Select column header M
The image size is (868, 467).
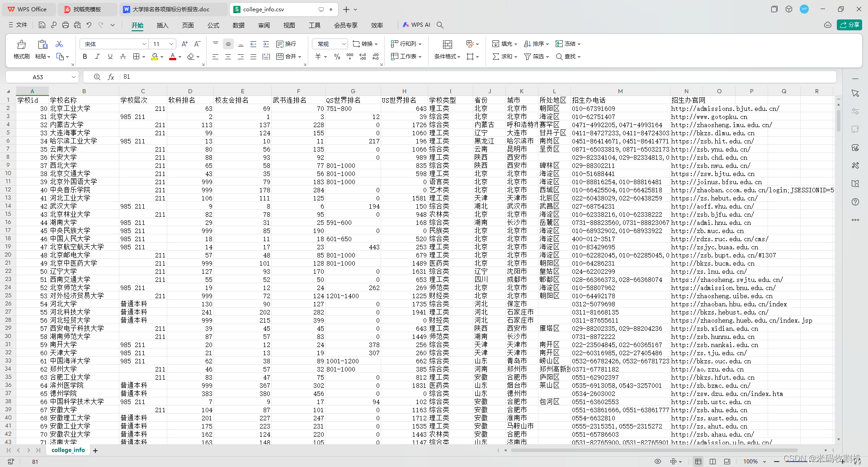pyautogui.click(x=620, y=91)
